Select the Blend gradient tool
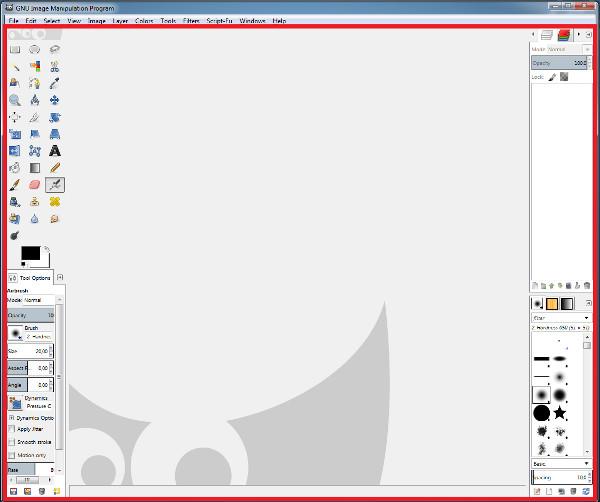This screenshot has width=600, height=502. click(x=34, y=168)
